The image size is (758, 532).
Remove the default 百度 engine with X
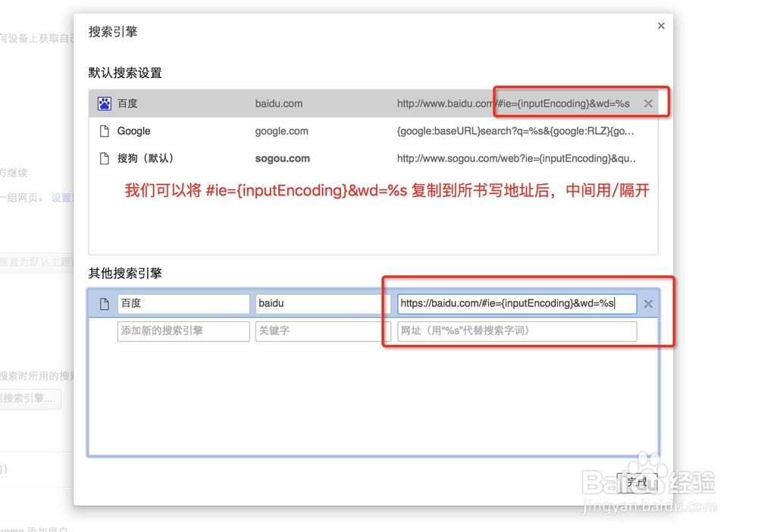648,103
